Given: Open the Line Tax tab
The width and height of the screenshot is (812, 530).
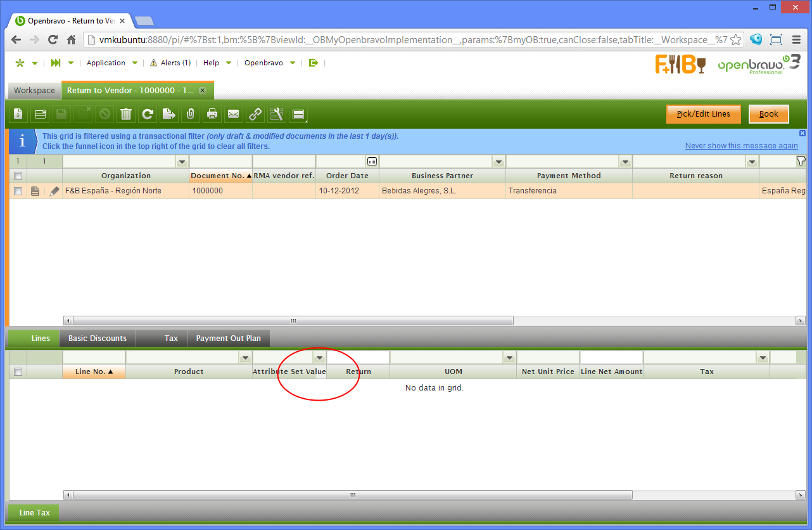Looking at the screenshot, I should click(x=34, y=512).
